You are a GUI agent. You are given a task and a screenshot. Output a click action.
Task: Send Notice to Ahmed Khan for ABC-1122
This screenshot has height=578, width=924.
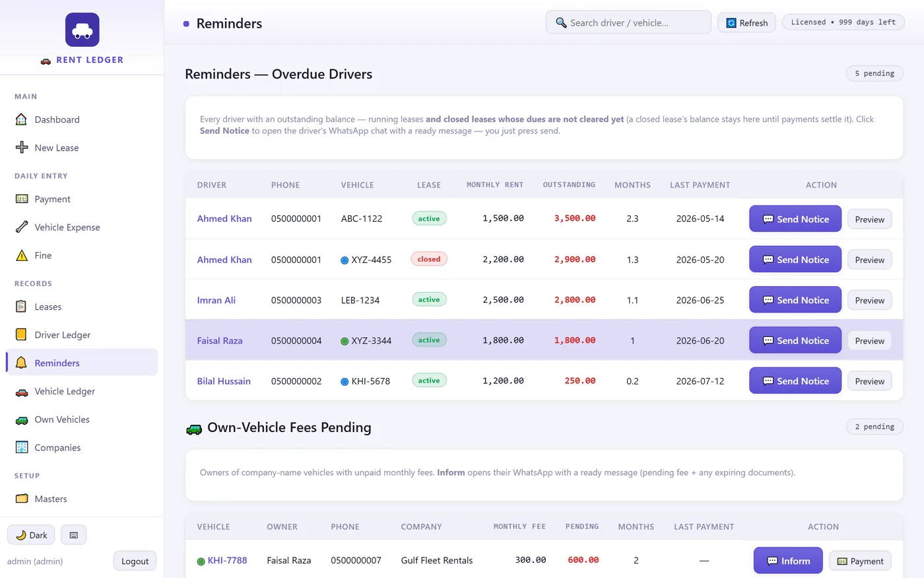[795, 219]
